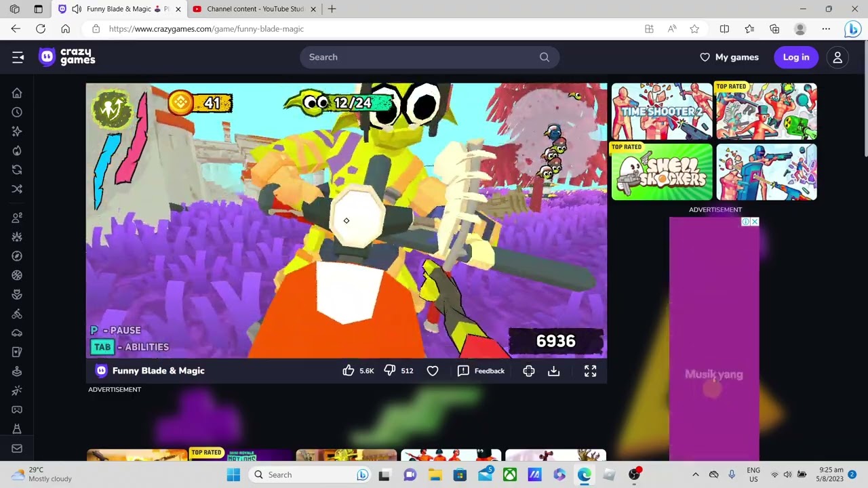Image resolution: width=868 pixels, height=488 pixels.
Task: Refresh the page
Action: 41,29
